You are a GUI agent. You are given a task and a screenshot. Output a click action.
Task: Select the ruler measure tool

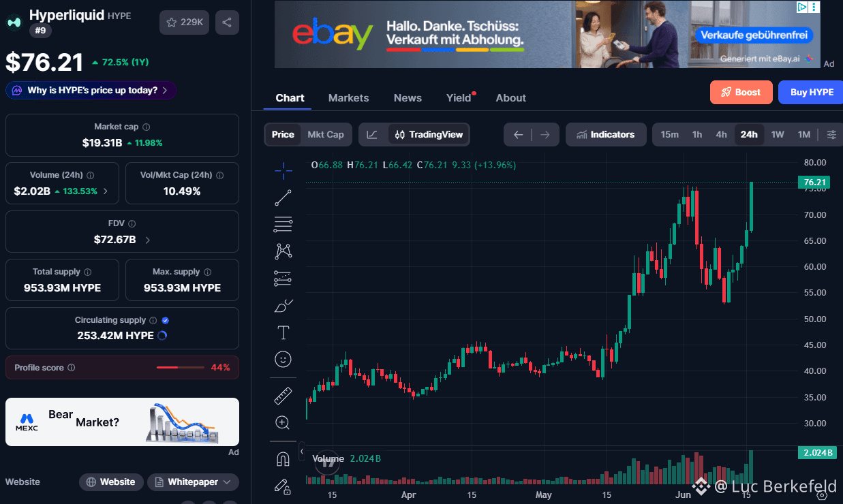click(x=283, y=396)
